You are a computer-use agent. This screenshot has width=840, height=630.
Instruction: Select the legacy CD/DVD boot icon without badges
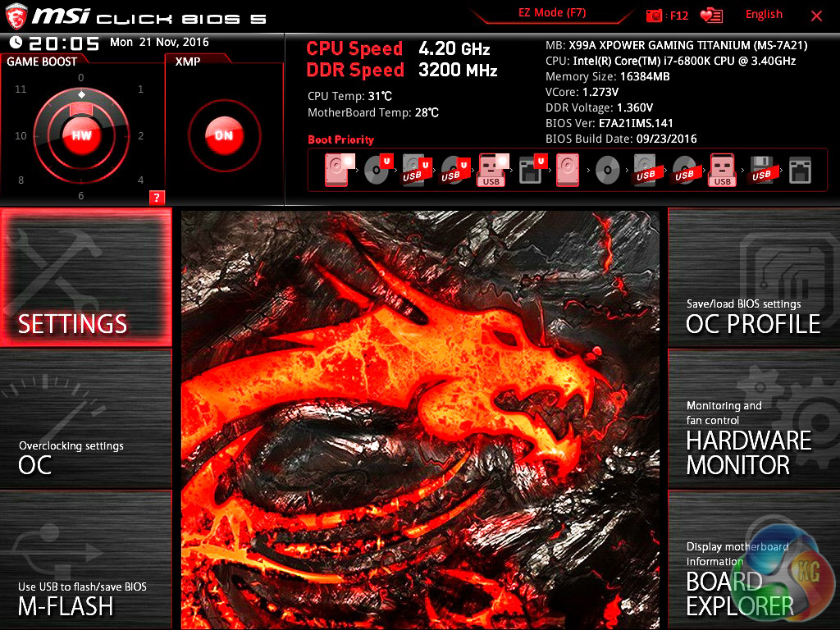[608, 171]
